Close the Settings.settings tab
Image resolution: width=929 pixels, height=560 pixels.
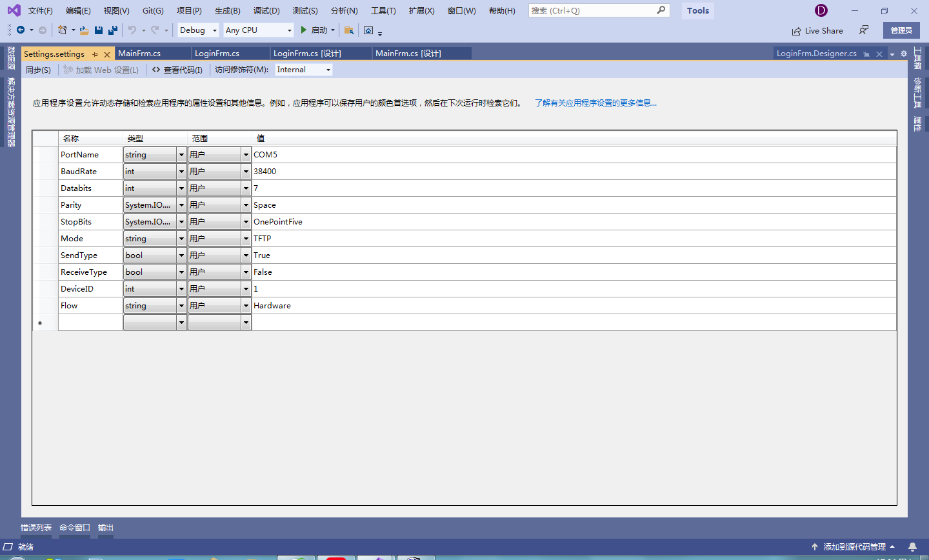(107, 54)
